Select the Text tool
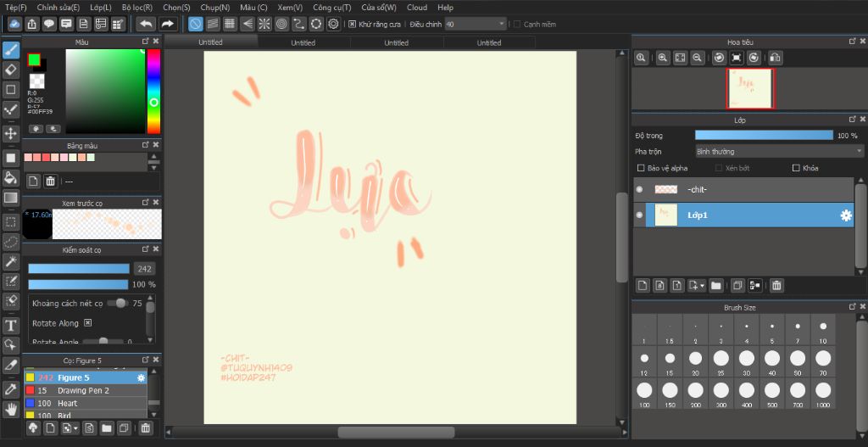Image resolution: width=868 pixels, height=447 pixels. 10,325
